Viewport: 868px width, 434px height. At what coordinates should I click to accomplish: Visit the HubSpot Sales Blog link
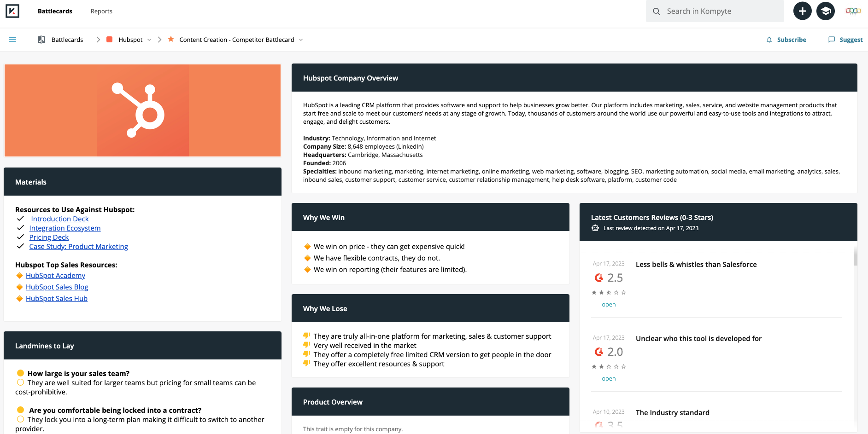(x=57, y=287)
